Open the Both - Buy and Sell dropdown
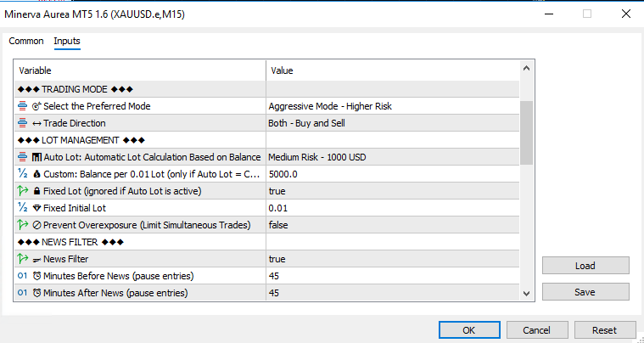 [x=391, y=123]
